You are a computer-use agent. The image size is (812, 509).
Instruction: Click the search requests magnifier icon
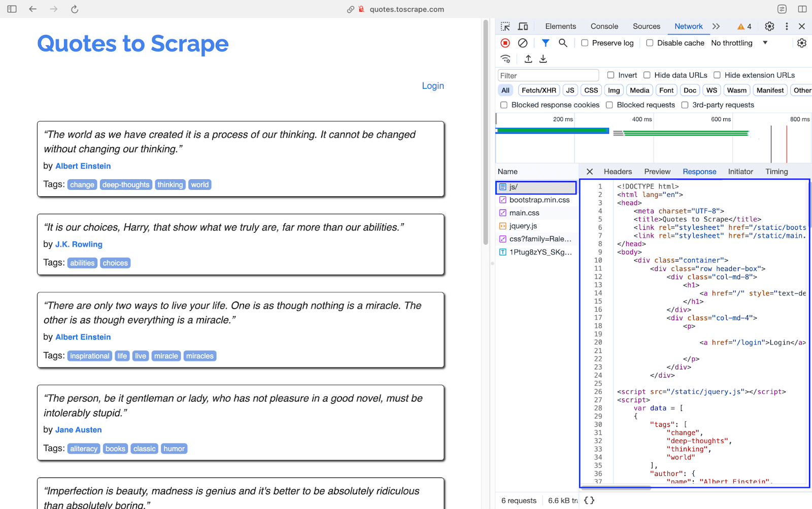point(562,43)
